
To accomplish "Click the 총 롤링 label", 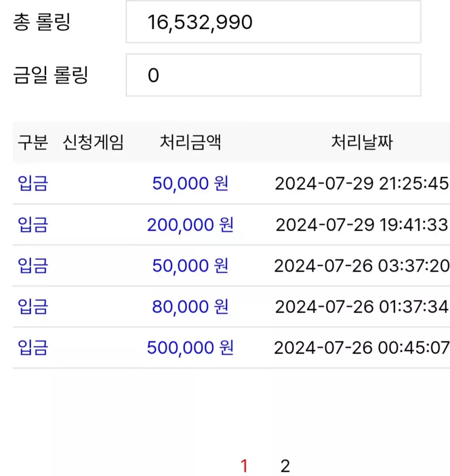I will pos(42,22).
